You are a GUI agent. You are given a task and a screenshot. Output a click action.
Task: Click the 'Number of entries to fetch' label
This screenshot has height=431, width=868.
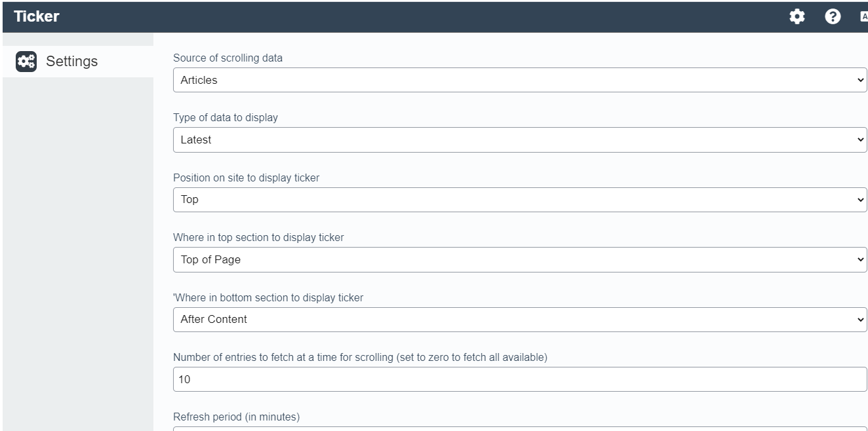pos(359,358)
